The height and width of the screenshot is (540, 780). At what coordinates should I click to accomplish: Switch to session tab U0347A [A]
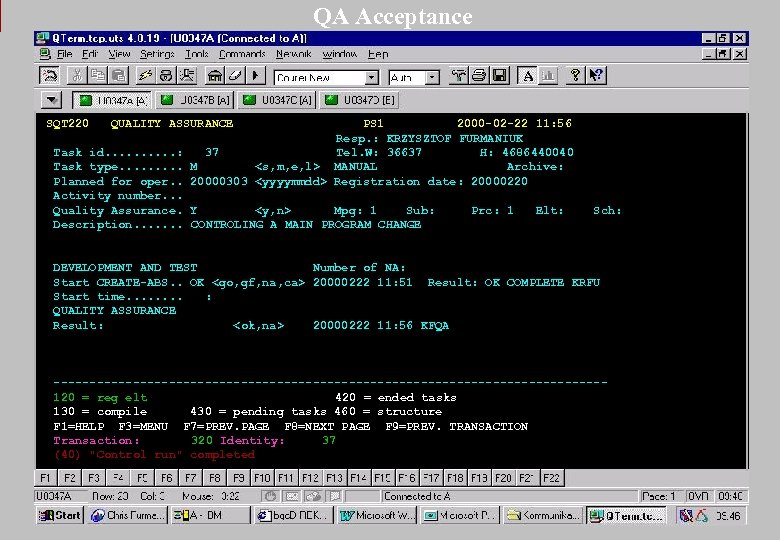[x=112, y=100]
